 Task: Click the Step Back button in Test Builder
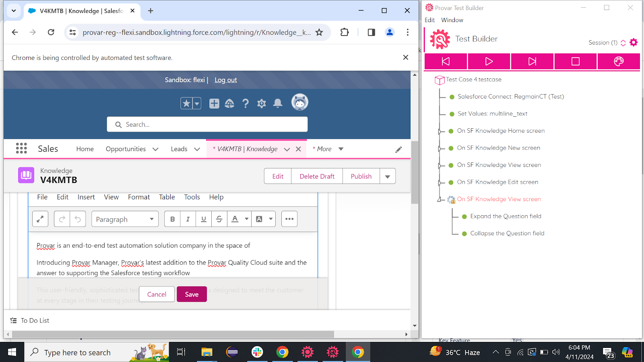[446, 61]
